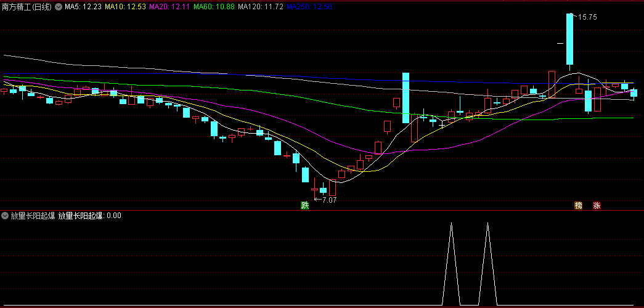The image size is (644, 308).
Task: Click the red 涨 marker icon
Action: click(x=597, y=206)
